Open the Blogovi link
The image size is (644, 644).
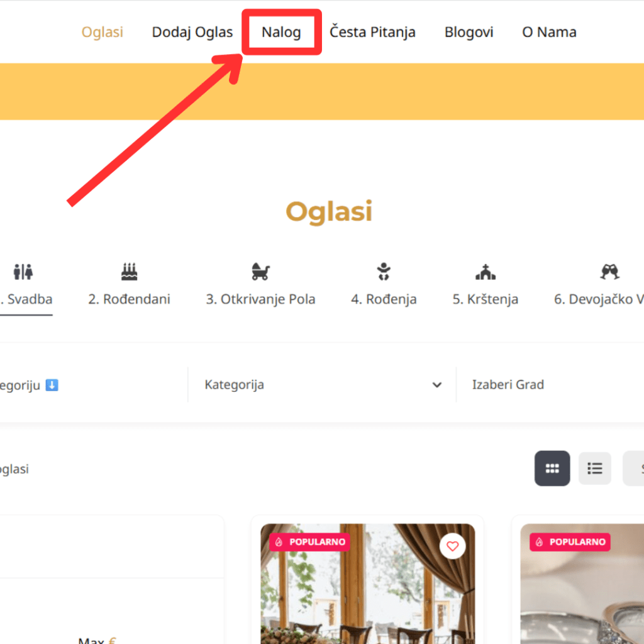tap(469, 32)
